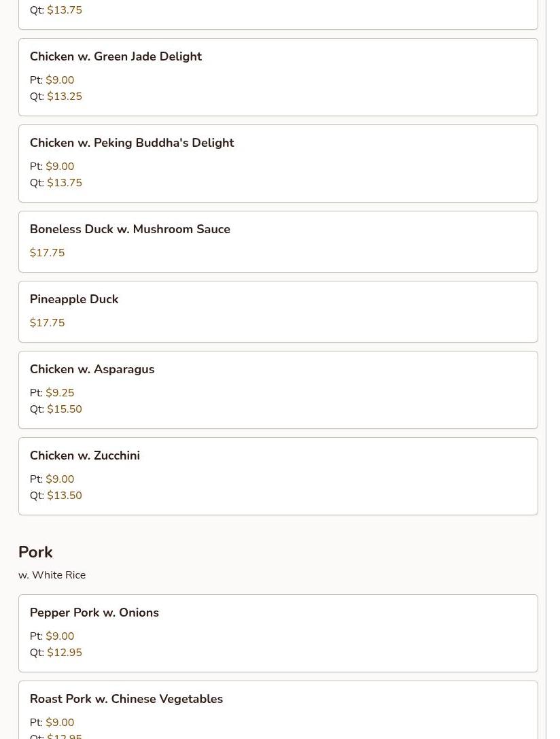The image size is (560, 739).
Task: Click the $17.75 price for Pineapple Duck
Action: pos(47,323)
